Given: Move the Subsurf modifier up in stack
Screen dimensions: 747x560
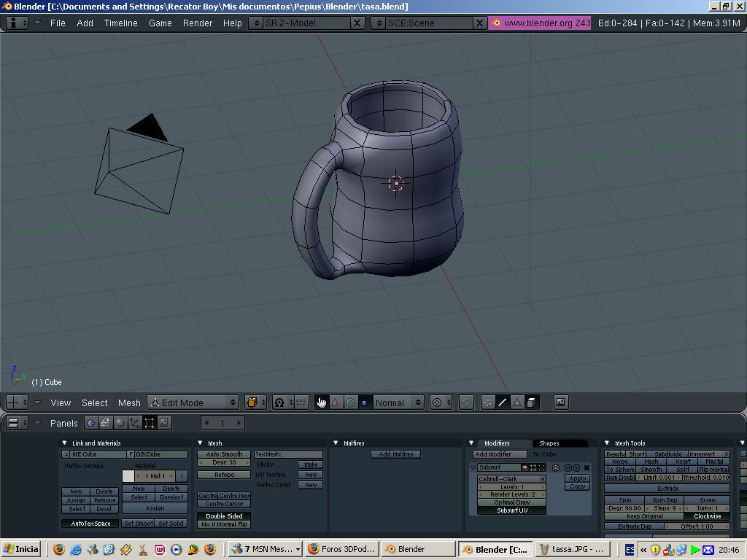Looking at the screenshot, I should (x=568, y=467).
